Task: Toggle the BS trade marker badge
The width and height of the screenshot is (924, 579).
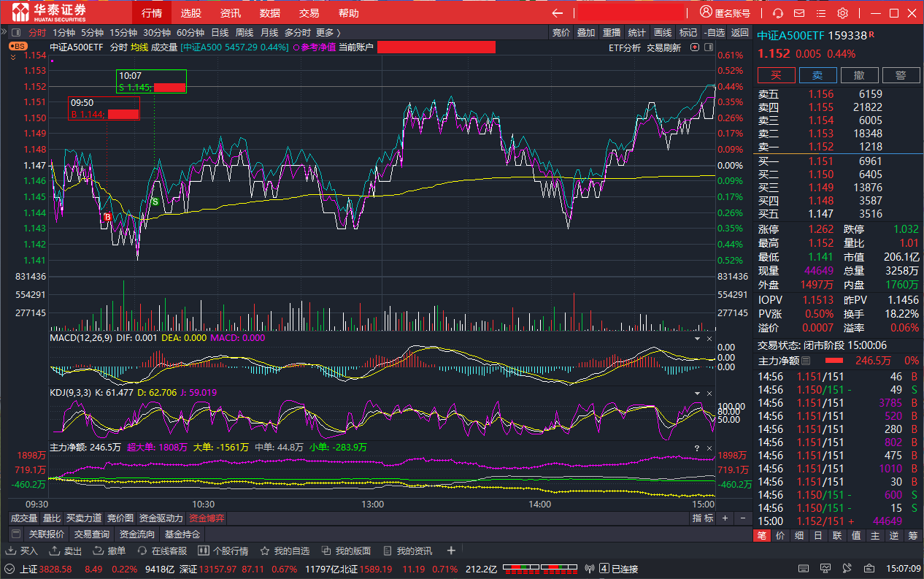Action: [18, 46]
